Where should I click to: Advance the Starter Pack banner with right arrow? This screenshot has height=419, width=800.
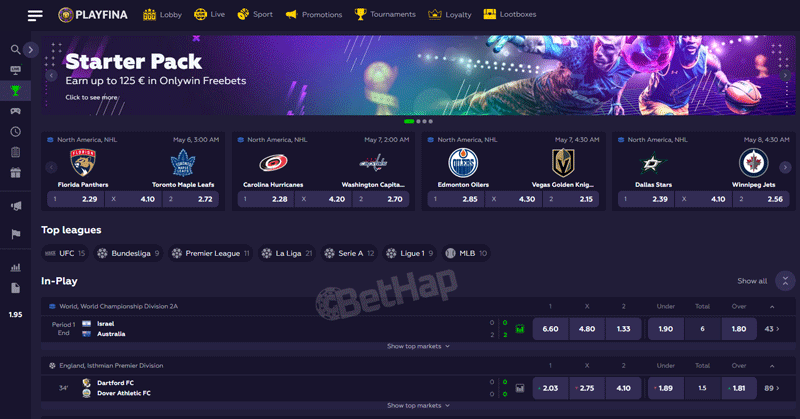click(x=785, y=76)
